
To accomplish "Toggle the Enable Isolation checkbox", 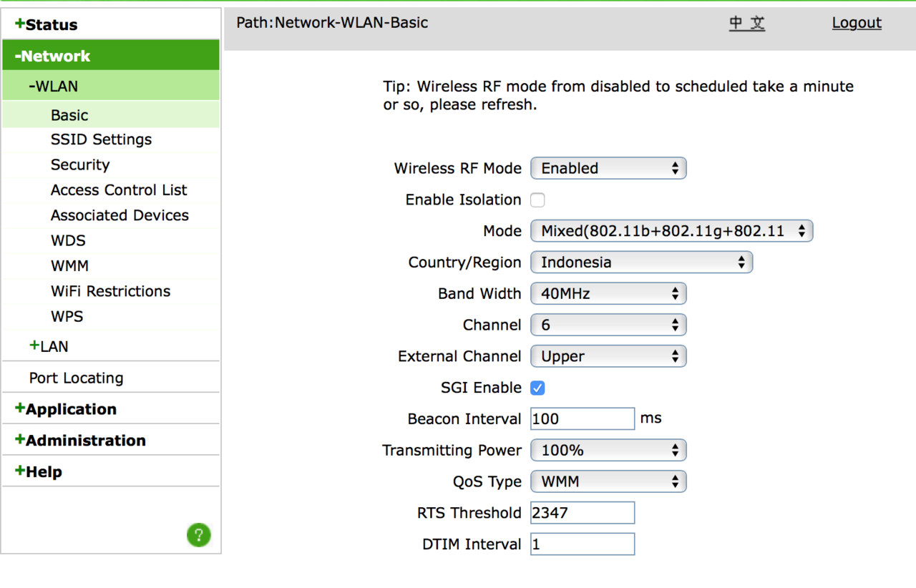I will (537, 200).
